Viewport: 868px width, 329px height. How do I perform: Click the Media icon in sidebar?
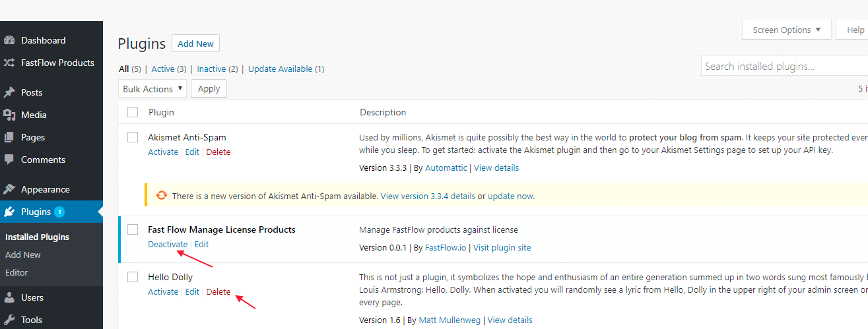tap(9, 115)
